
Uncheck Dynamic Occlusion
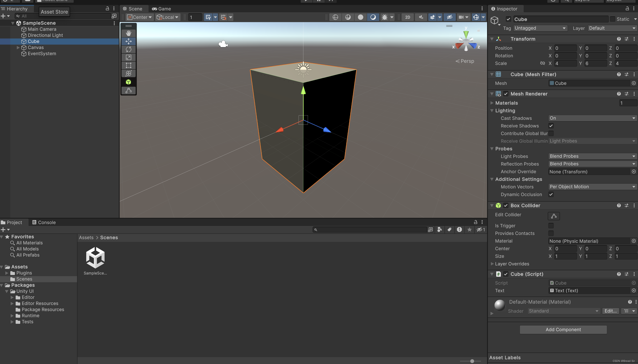click(551, 194)
